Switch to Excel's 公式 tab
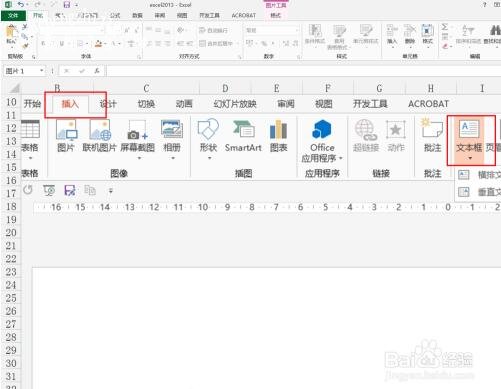The width and height of the screenshot is (501, 389). tap(115, 16)
